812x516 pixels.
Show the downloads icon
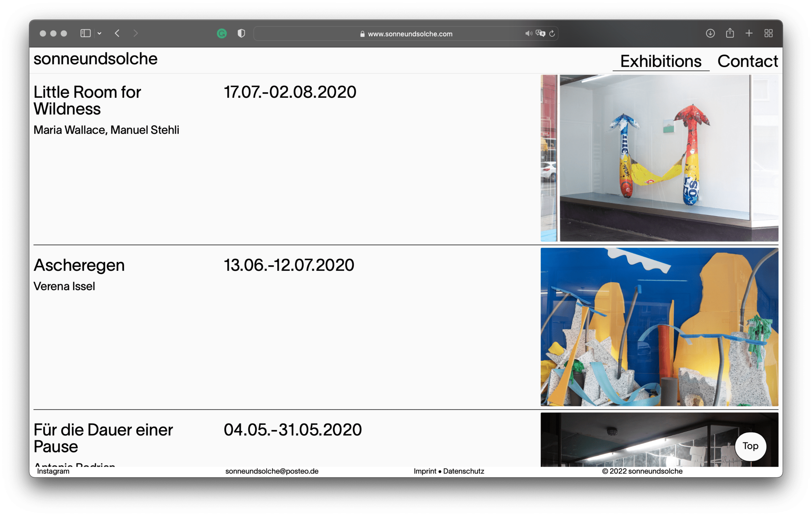710,33
